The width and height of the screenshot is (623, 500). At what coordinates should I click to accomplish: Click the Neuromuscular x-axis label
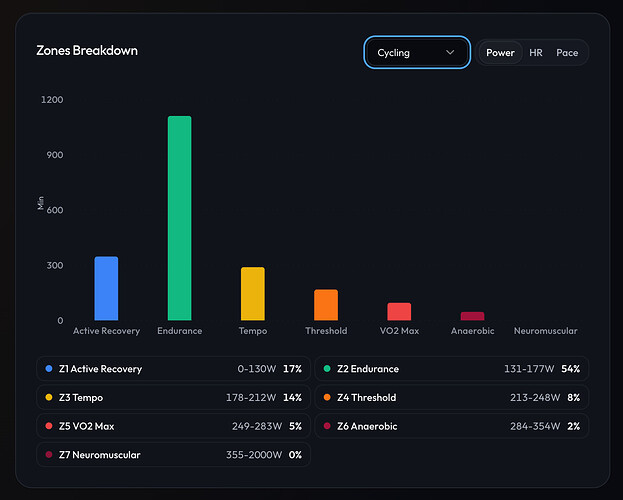tap(546, 331)
